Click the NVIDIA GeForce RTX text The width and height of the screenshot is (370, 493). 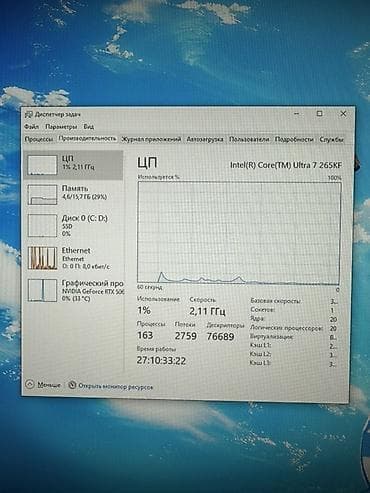click(93, 291)
